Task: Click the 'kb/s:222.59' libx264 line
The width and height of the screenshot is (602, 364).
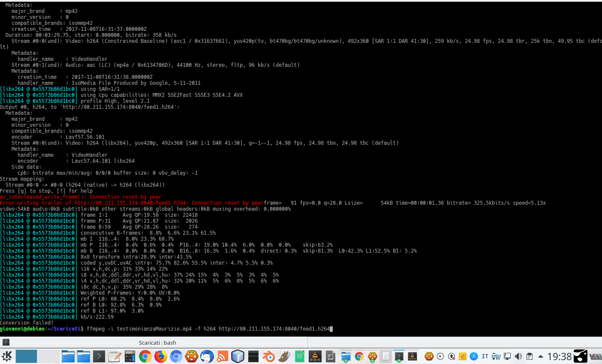Action: click(x=57, y=317)
